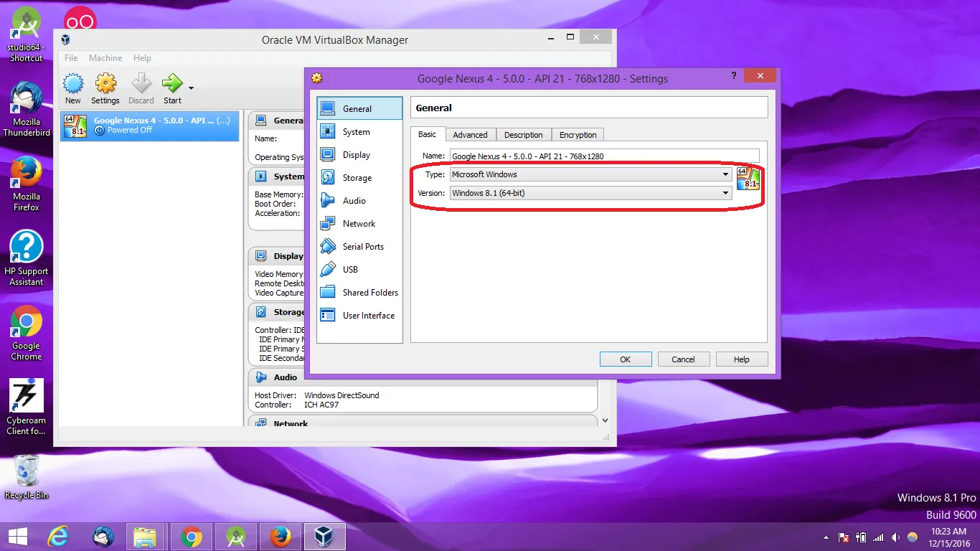This screenshot has height=551, width=980.
Task: Maximize the Oracle VM VirtualBox Manager window
Action: (570, 37)
